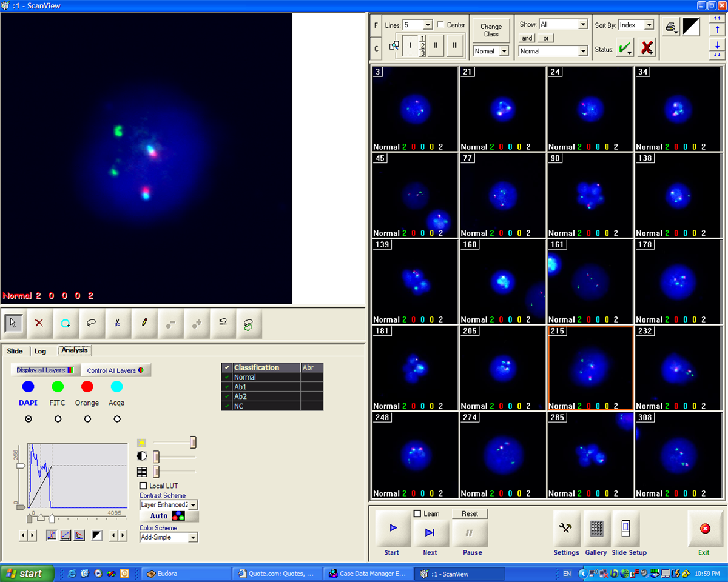Image resolution: width=728 pixels, height=582 pixels.
Task: Switch to the Slide tab
Action: [x=15, y=351]
